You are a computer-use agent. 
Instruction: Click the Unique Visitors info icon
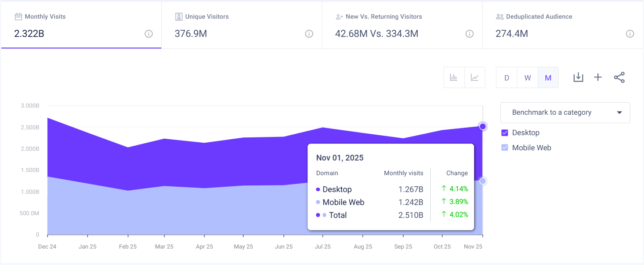309,33
